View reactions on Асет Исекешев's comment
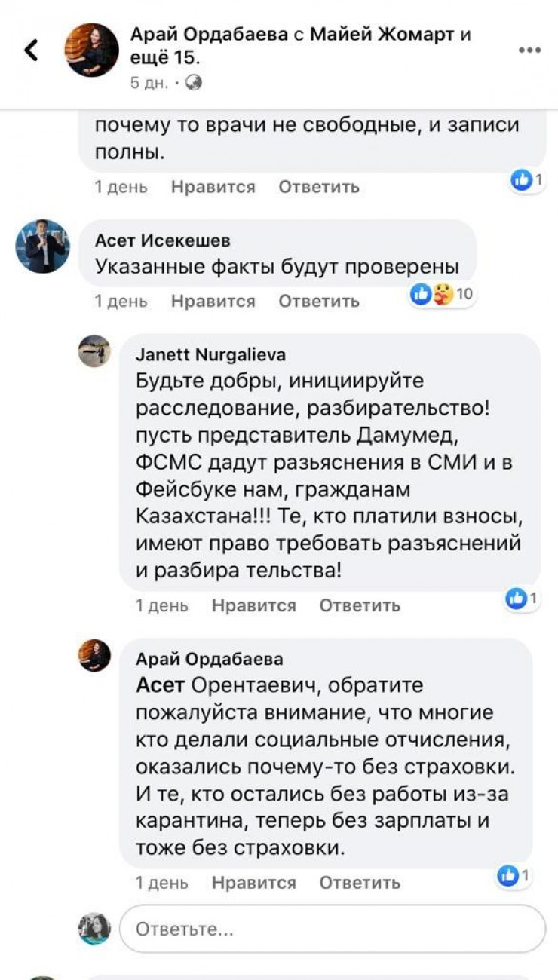558x980 pixels. pyautogui.click(x=442, y=296)
